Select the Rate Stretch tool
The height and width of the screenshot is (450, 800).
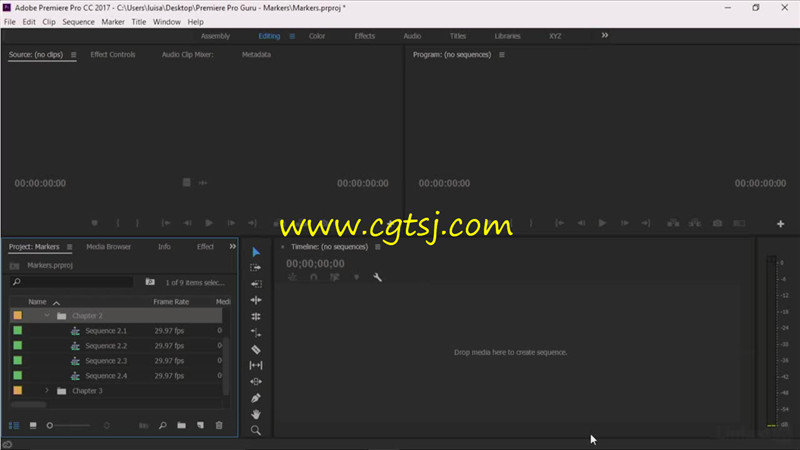(x=256, y=333)
